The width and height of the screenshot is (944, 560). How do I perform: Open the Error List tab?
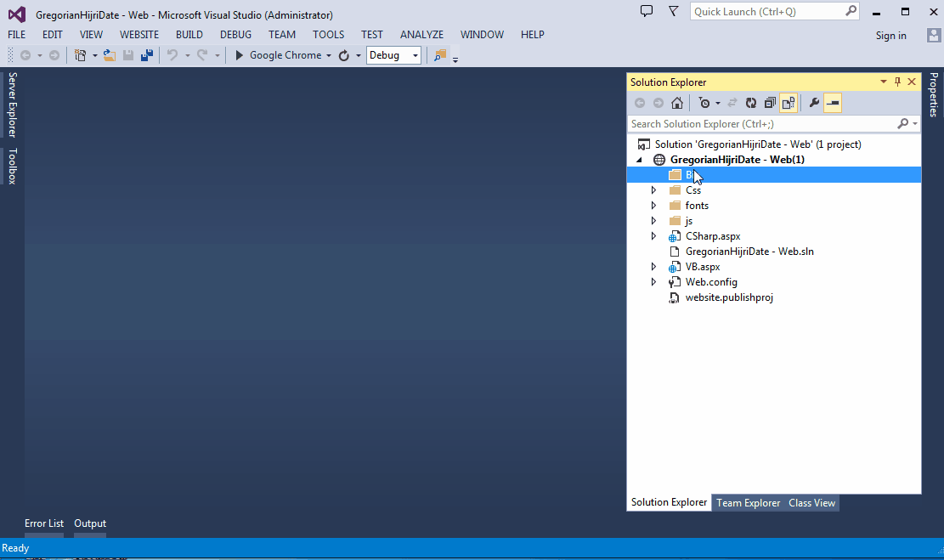coord(44,523)
